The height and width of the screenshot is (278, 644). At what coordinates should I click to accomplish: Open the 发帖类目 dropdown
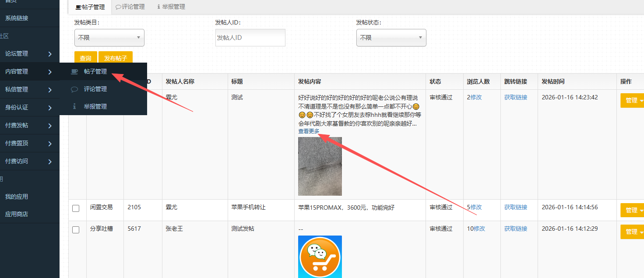109,38
